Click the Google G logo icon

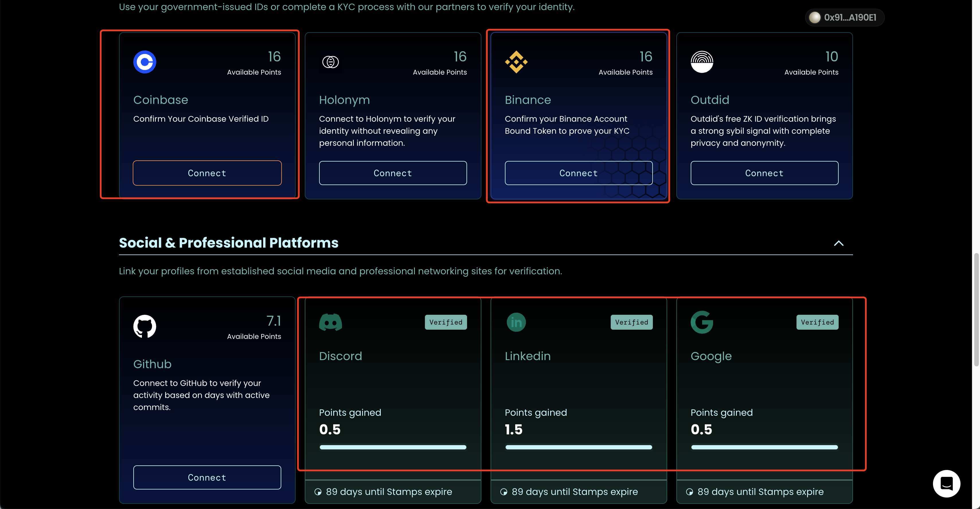(x=702, y=323)
